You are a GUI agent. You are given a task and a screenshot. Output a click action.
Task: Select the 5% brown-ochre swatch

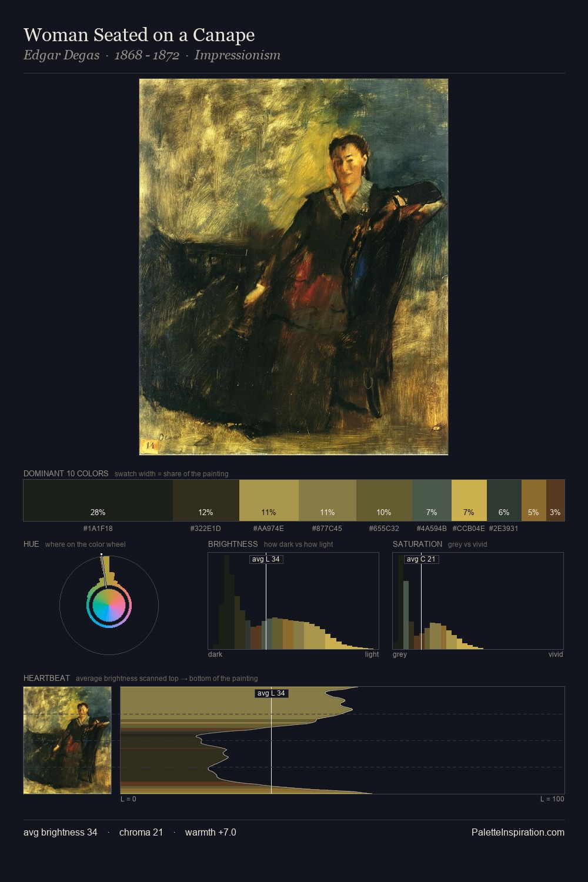pyautogui.click(x=534, y=500)
